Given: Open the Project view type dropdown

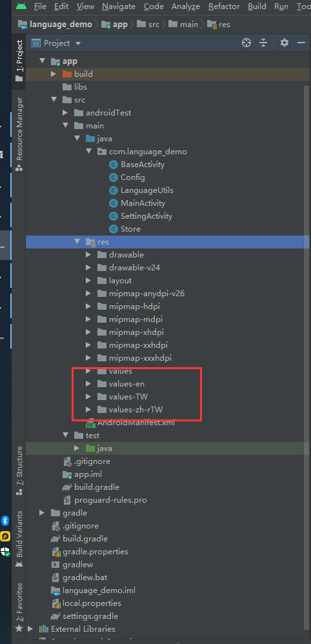Looking at the screenshot, I should [x=57, y=43].
